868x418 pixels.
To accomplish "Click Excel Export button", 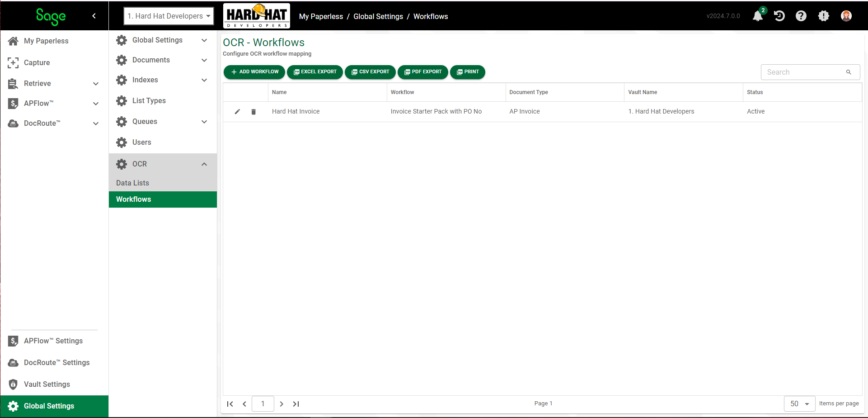I will (315, 72).
